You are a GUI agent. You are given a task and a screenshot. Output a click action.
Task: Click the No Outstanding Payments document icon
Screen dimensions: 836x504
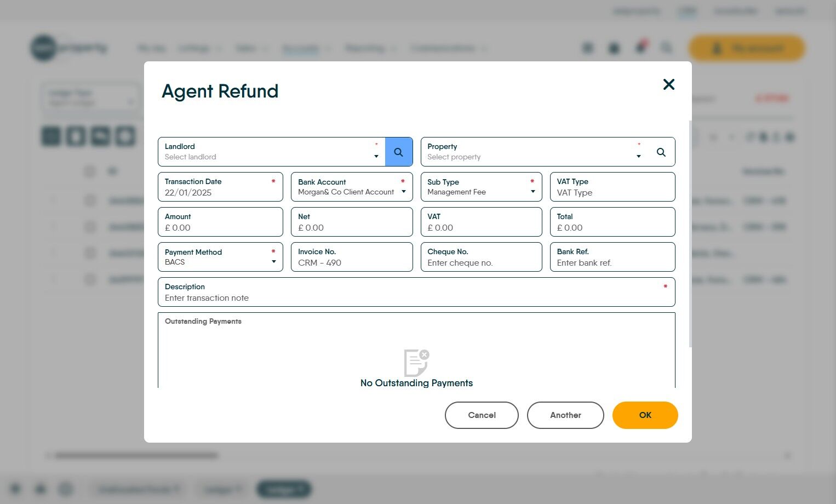point(416,363)
